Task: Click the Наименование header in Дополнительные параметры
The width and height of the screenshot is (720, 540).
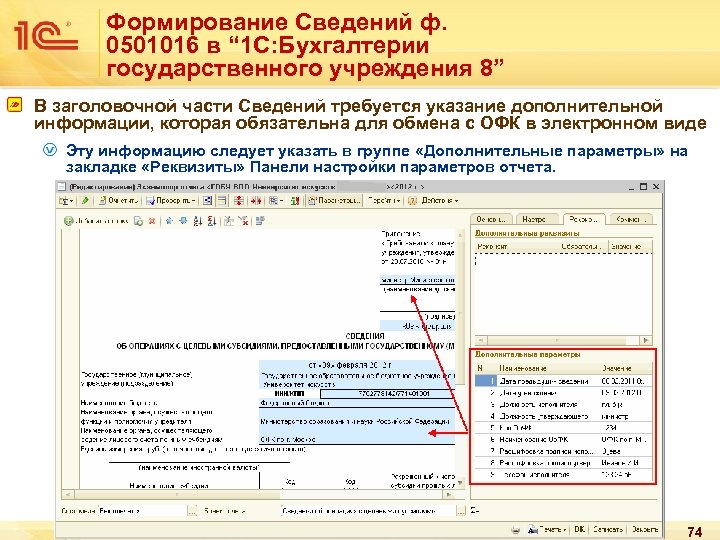Action: pos(548,368)
